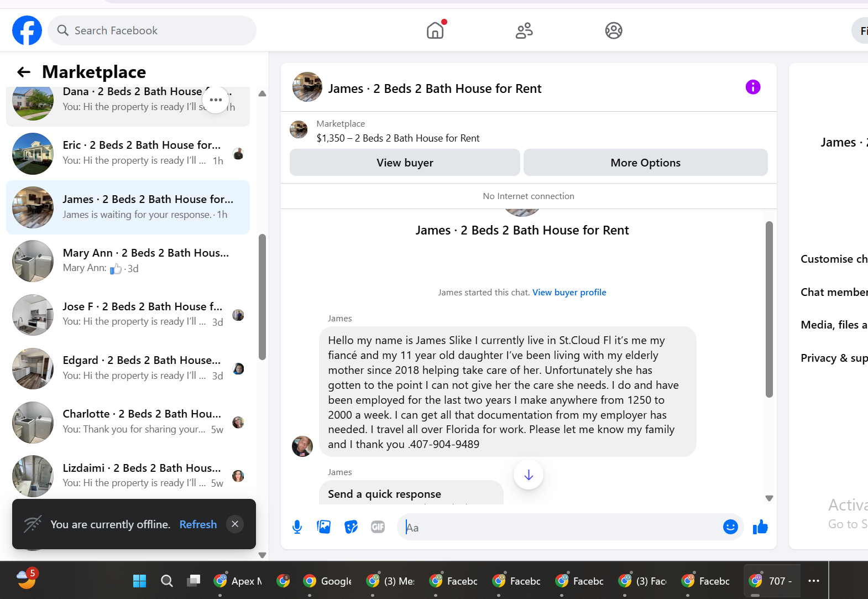Viewport: 868px width, 599px height.
Task: Open Edgard's conversation
Action: (x=128, y=368)
